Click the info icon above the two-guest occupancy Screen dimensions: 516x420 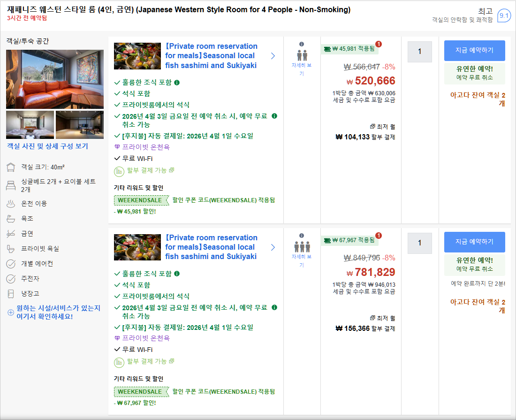(x=302, y=44)
